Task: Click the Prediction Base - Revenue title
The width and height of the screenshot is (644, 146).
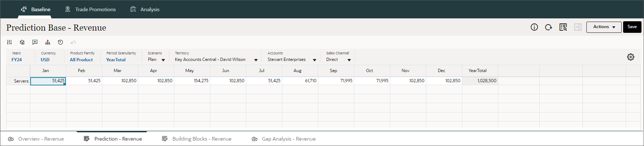Action: tap(56, 28)
